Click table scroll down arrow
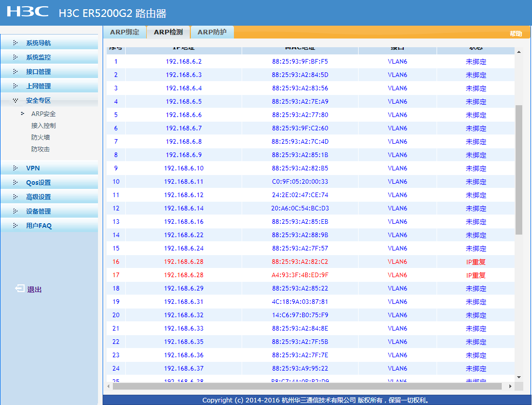Image resolution: width=532 pixels, height=405 pixels. tap(519, 377)
